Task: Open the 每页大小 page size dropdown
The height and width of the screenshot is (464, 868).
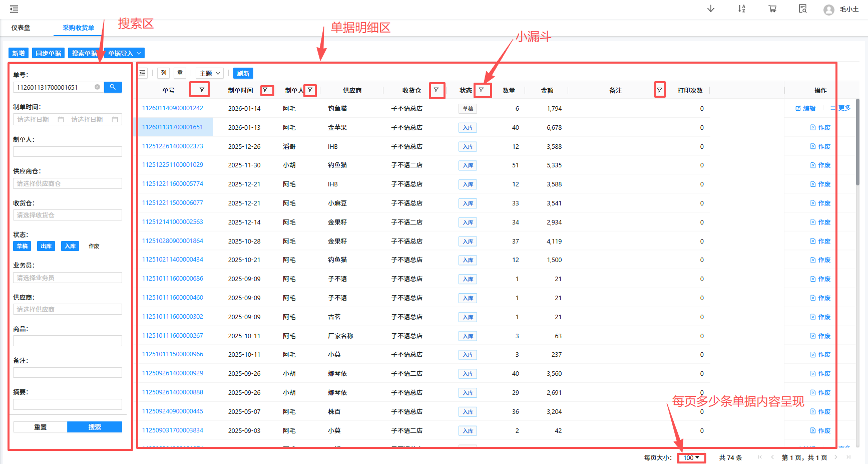Action: [x=691, y=457]
